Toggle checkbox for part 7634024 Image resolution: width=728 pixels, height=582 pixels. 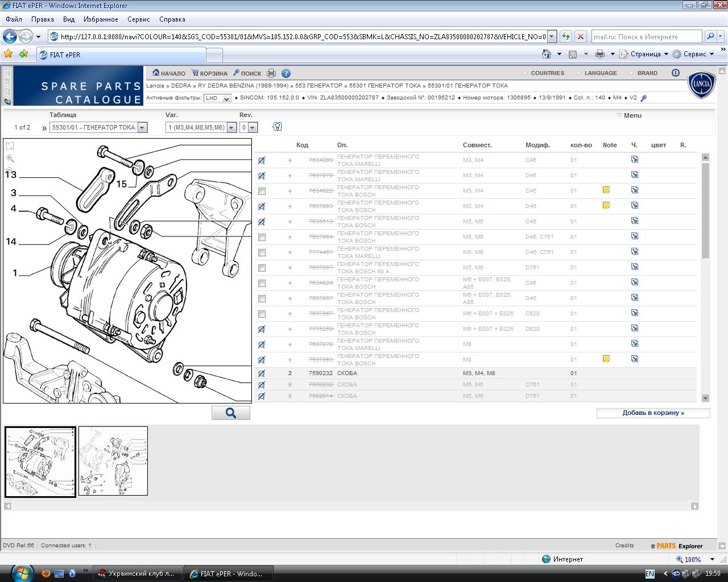(x=262, y=284)
